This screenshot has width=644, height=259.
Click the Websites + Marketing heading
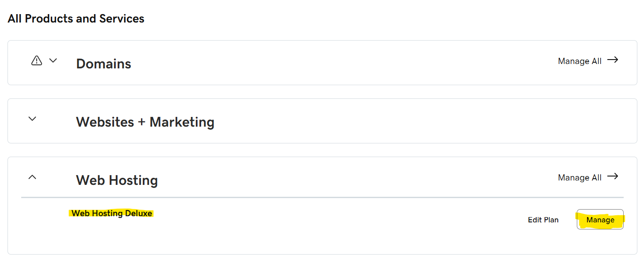[145, 122]
